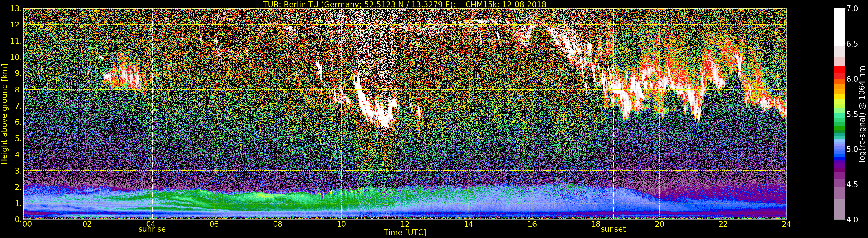This screenshot has width=868, height=238.
Task: Click the 'sunset' label under the time axis
Action: 613,229
